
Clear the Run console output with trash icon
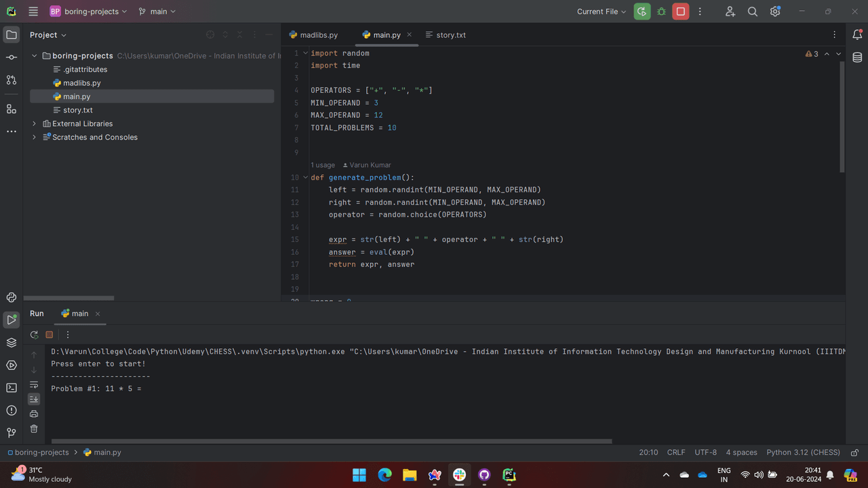point(34,429)
